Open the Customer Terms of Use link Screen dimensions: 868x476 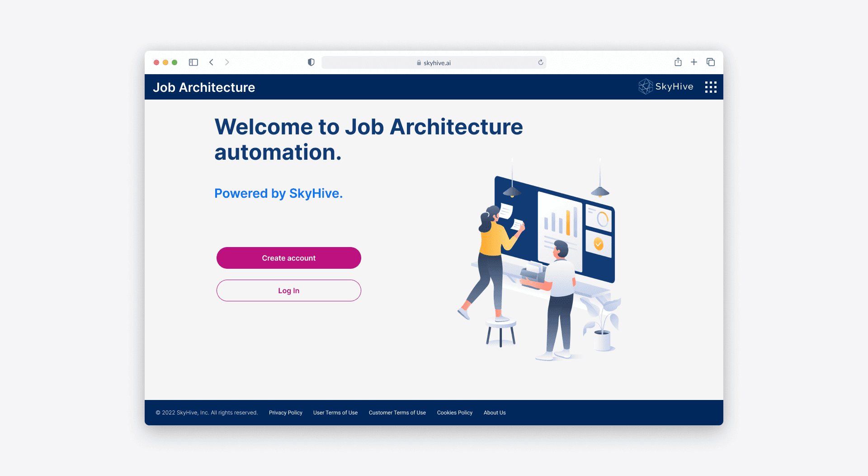pyautogui.click(x=397, y=413)
